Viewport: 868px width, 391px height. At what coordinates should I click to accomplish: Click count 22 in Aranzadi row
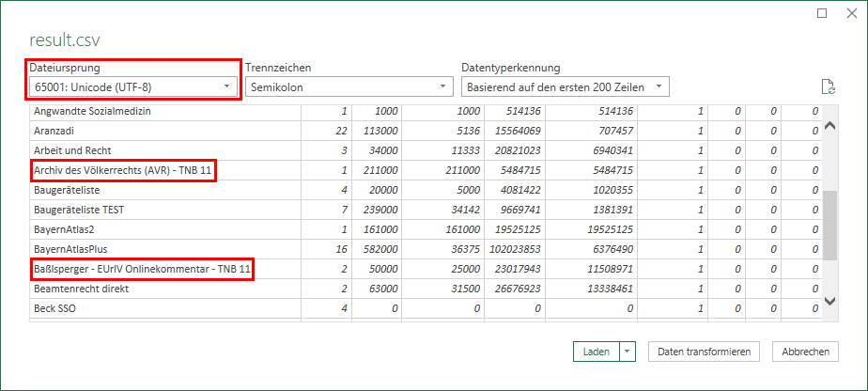tap(342, 131)
